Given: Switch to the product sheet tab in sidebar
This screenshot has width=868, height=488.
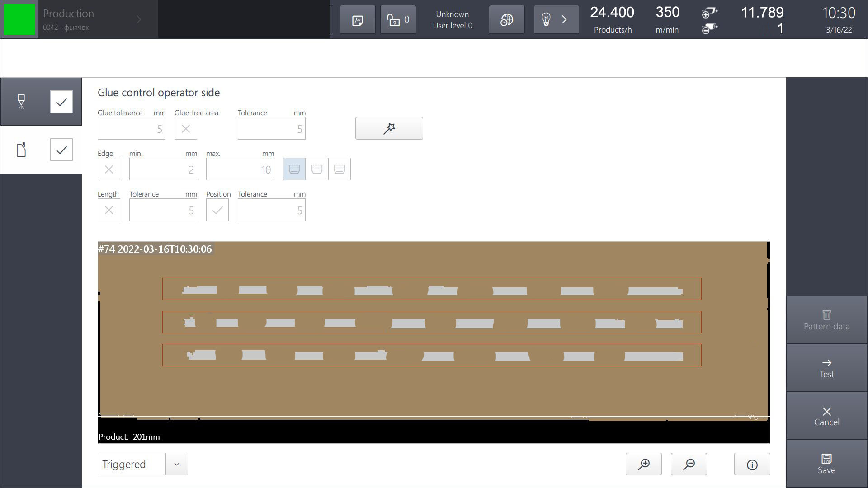Looking at the screenshot, I should tap(21, 149).
